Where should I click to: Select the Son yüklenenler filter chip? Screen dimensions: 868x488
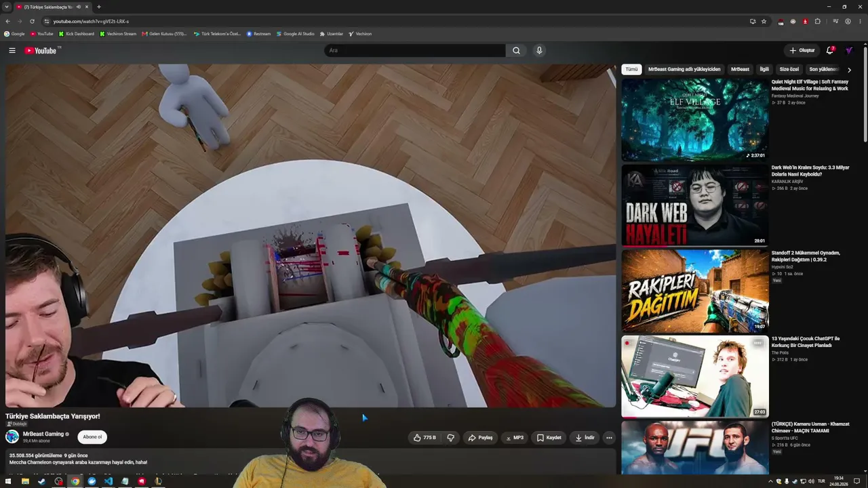coord(823,69)
